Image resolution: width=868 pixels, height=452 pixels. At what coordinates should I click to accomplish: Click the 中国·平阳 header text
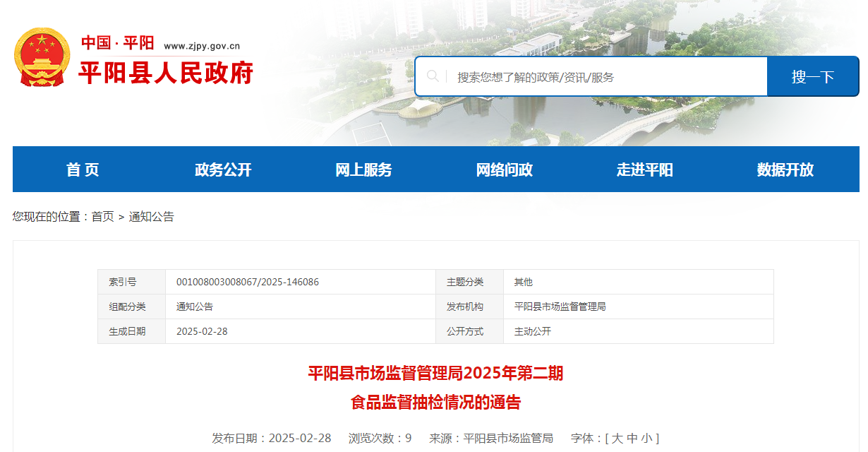tap(117, 42)
